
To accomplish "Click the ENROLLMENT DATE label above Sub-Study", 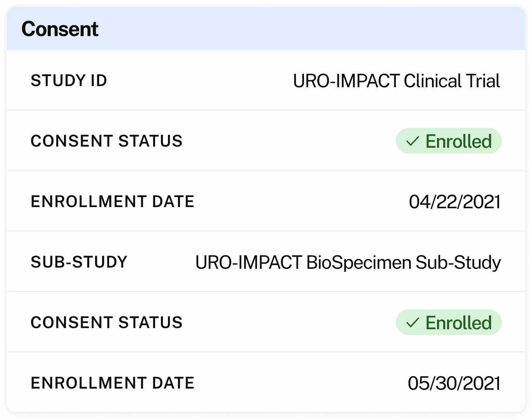I will click(112, 202).
